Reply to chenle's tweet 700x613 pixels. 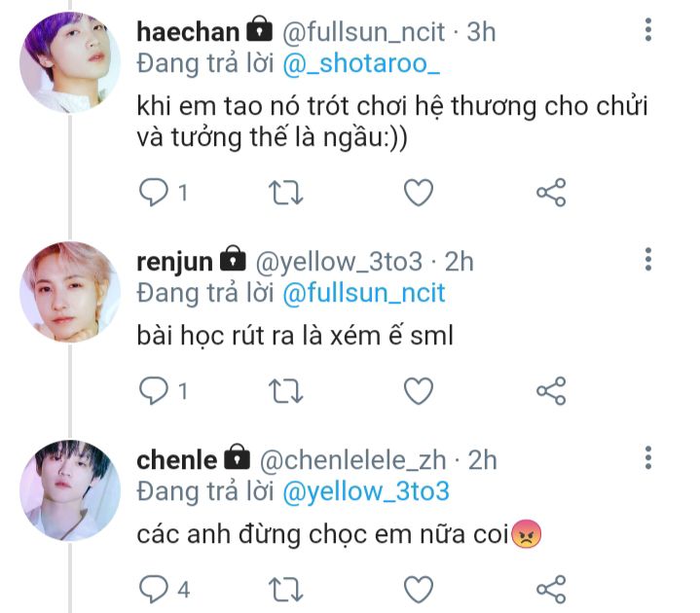coord(154,589)
